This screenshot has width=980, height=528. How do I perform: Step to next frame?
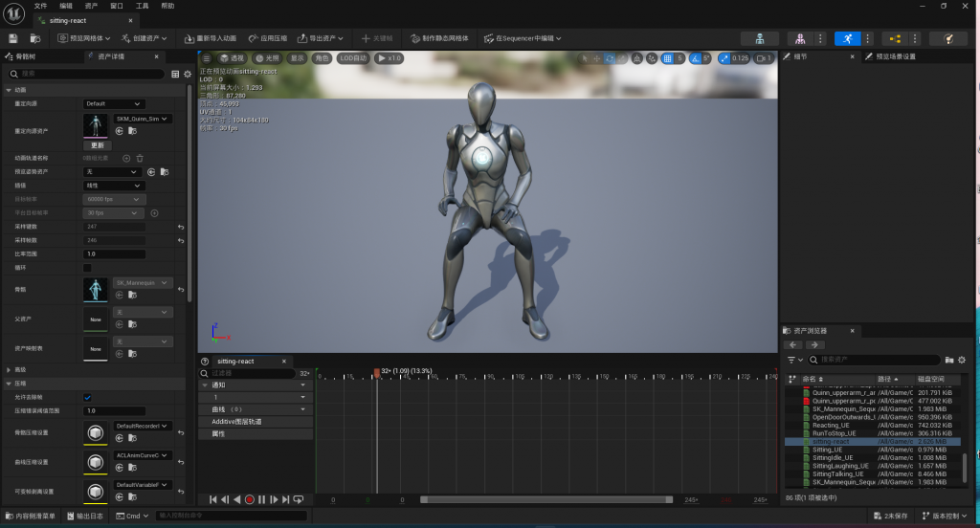274,499
